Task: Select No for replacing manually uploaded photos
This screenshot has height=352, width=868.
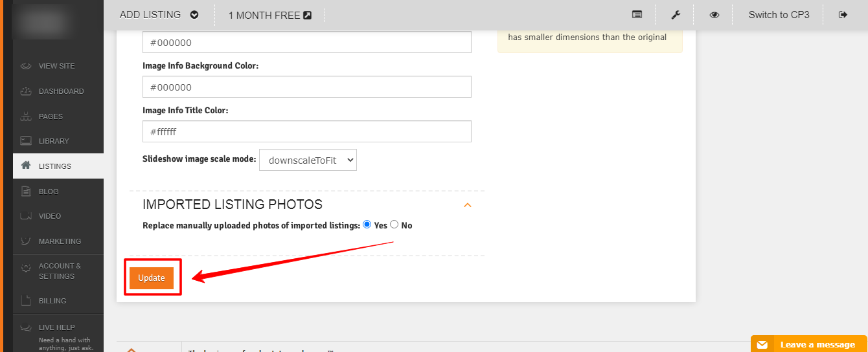Action: (x=394, y=225)
